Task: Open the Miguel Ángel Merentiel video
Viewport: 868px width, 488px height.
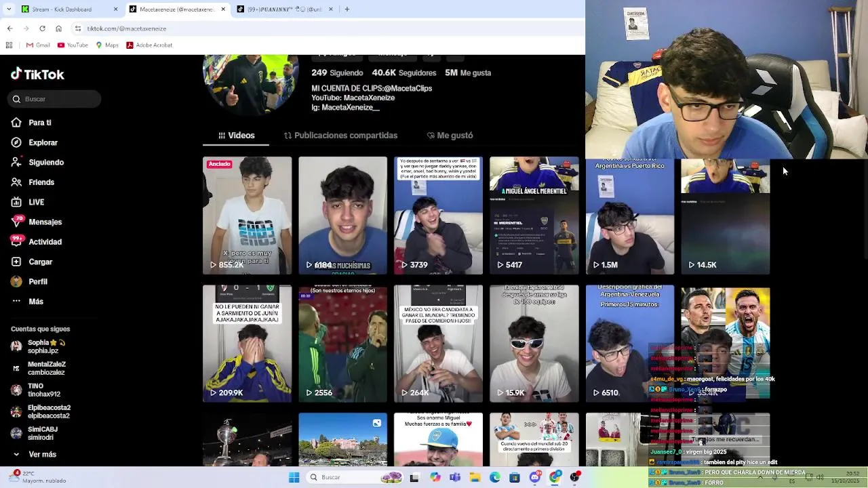Action: pos(534,216)
